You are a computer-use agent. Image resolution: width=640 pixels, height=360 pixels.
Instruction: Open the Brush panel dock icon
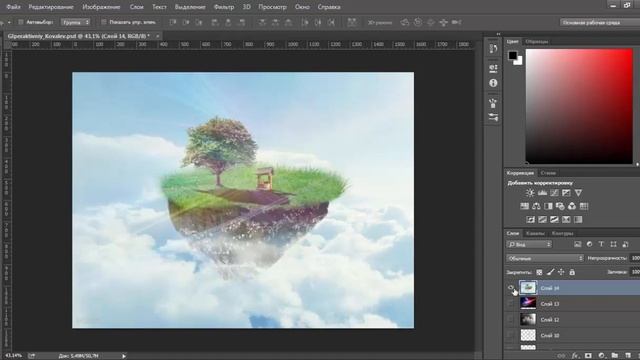[x=493, y=103]
